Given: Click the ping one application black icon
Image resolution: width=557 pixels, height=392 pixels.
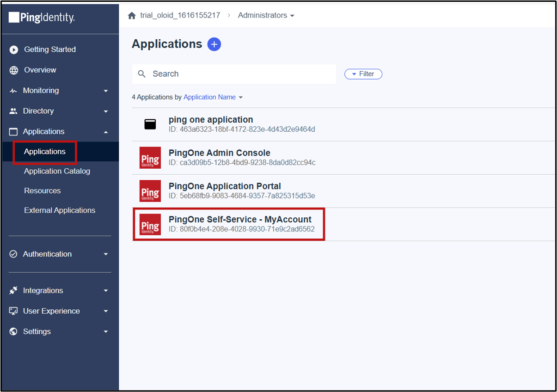Looking at the screenshot, I should (x=150, y=124).
